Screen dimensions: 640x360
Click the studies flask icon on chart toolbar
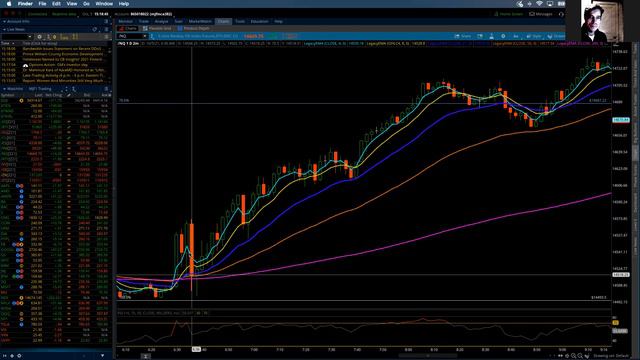[x=491, y=36]
